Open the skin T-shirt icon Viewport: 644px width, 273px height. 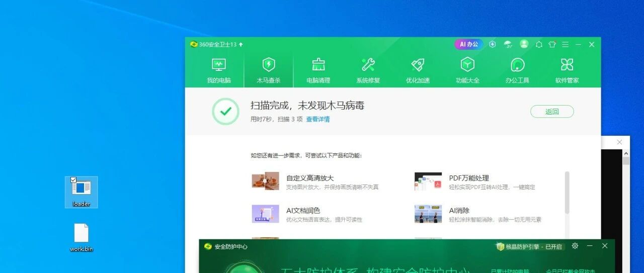552,44
